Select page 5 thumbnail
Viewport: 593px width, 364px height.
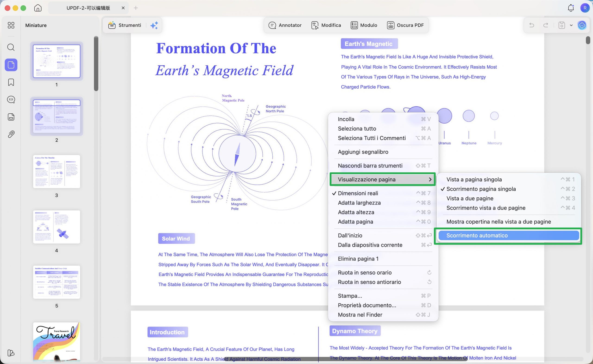click(x=57, y=282)
